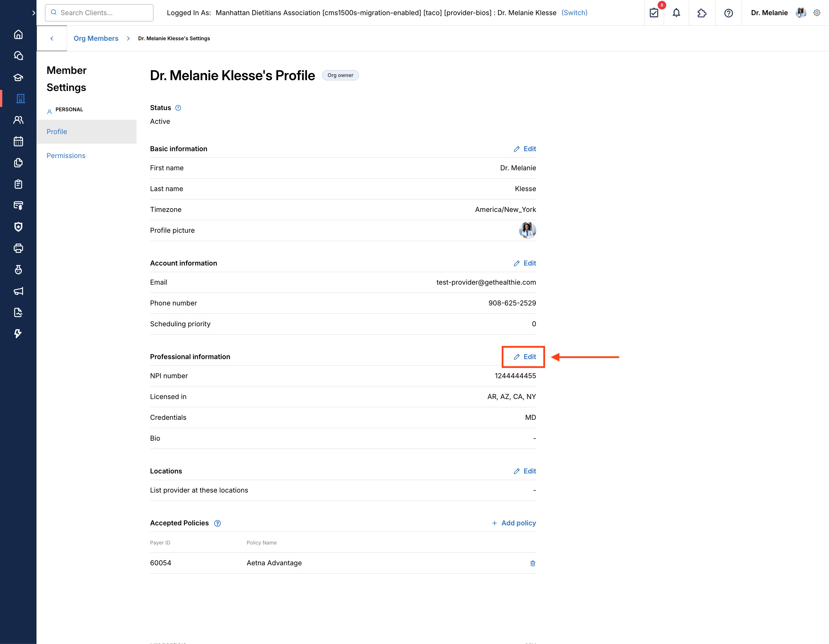Image resolution: width=829 pixels, height=644 pixels.
Task: Expand the left sidebar chevron
Action: coord(33,13)
